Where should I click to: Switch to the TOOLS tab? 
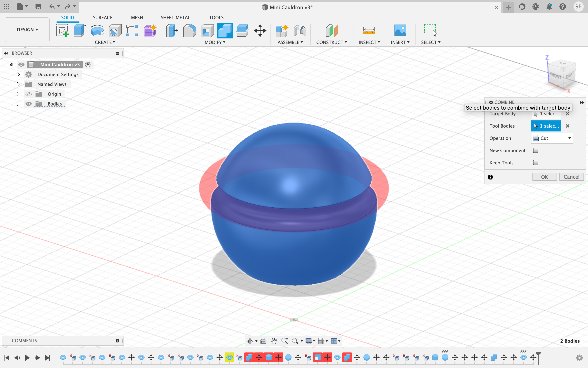(x=216, y=18)
